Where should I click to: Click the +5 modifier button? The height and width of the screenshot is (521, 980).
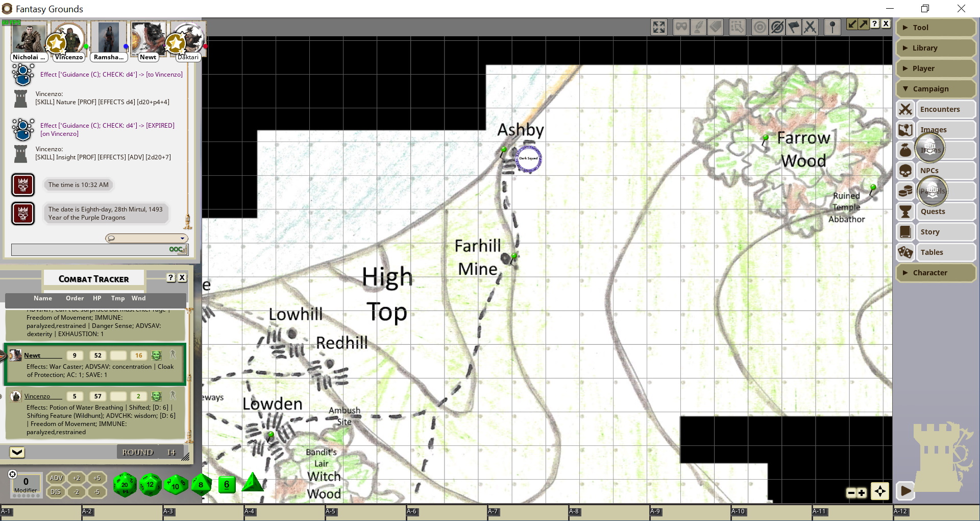pos(97,478)
